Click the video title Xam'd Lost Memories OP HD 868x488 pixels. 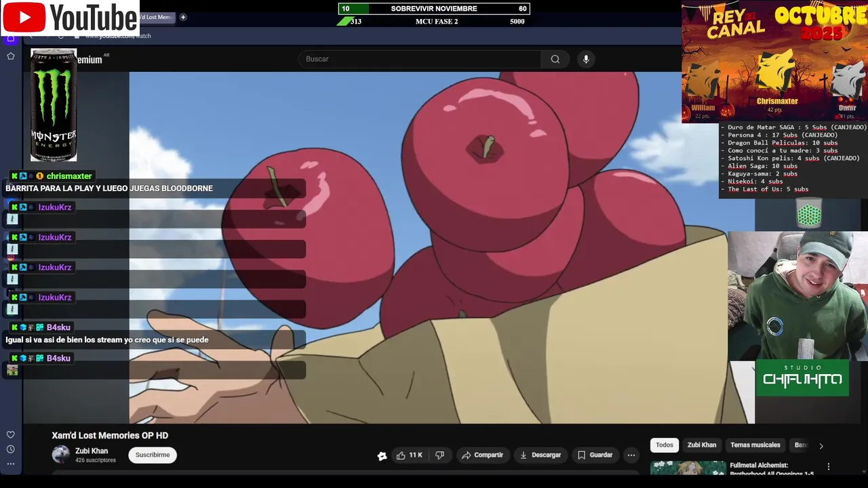(110, 436)
